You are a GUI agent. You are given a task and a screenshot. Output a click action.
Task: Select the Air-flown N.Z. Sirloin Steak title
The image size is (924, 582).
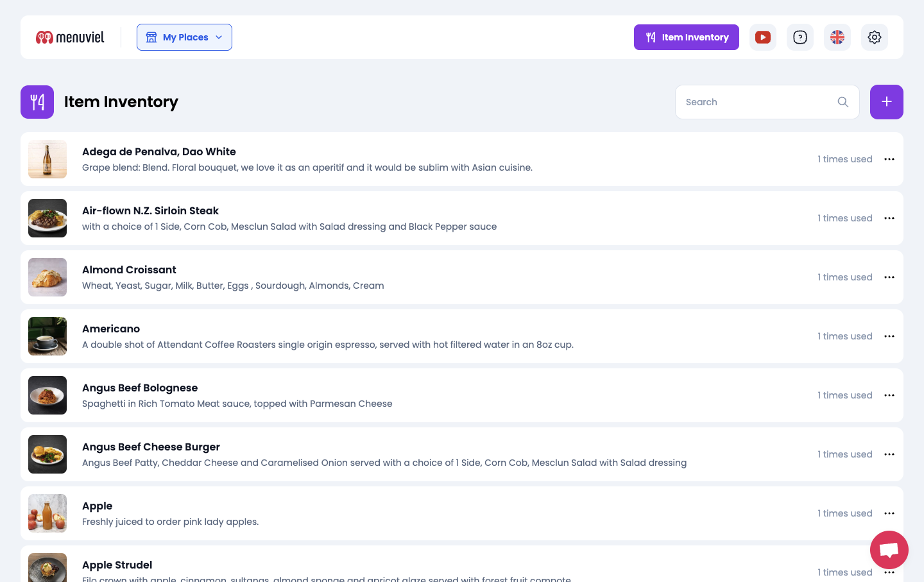click(150, 210)
